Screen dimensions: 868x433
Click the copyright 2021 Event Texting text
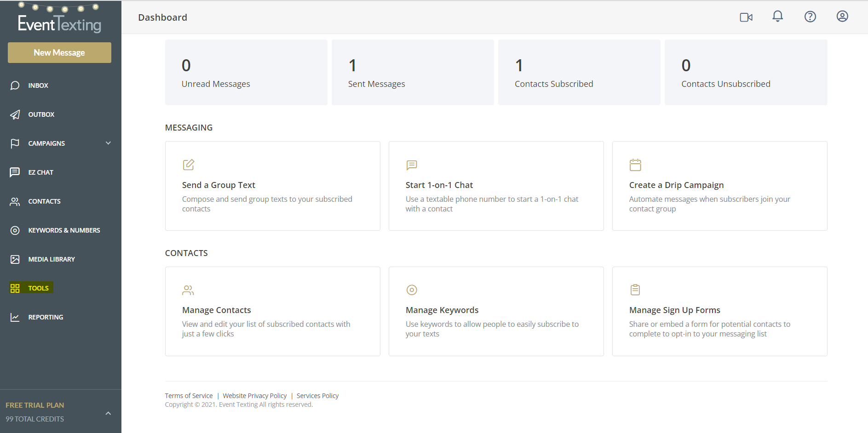pos(239,405)
